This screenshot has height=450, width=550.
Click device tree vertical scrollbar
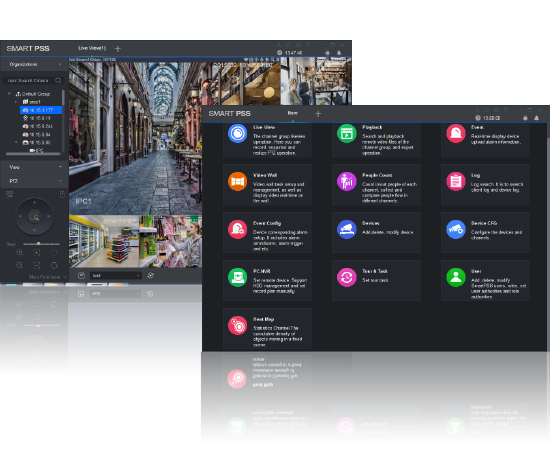tap(63, 98)
